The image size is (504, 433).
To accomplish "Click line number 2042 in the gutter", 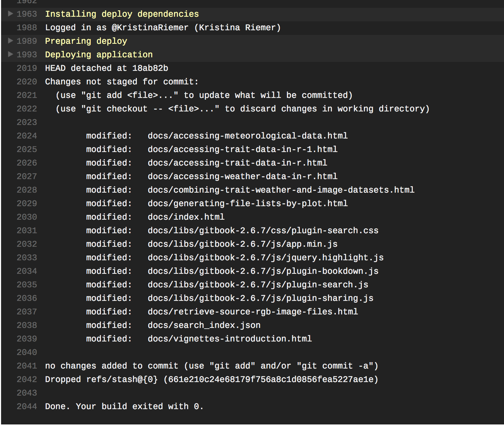I will point(27,379).
